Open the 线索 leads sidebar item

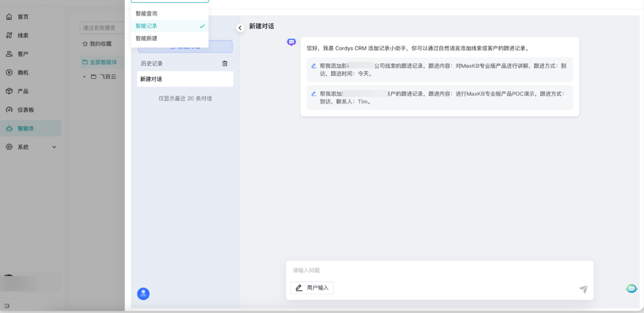tap(31, 35)
